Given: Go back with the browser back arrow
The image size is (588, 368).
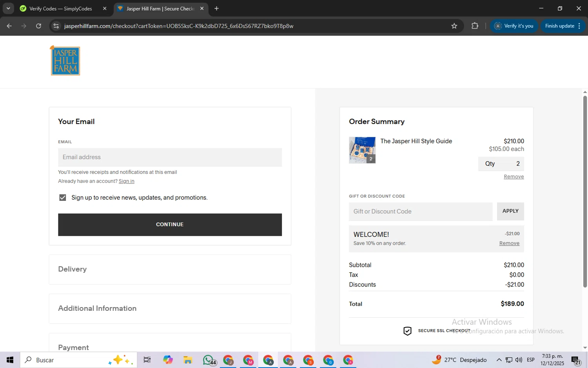Looking at the screenshot, I should tap(9, 26).
